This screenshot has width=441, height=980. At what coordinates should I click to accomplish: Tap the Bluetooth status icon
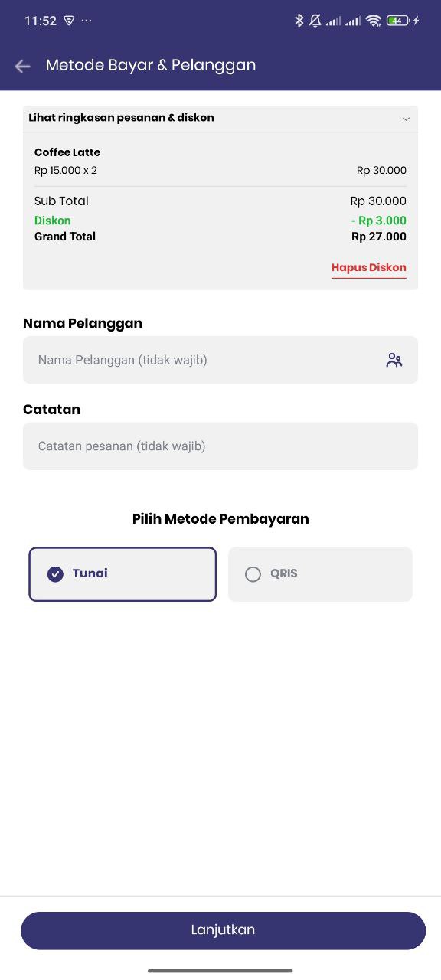coord(299,21)
